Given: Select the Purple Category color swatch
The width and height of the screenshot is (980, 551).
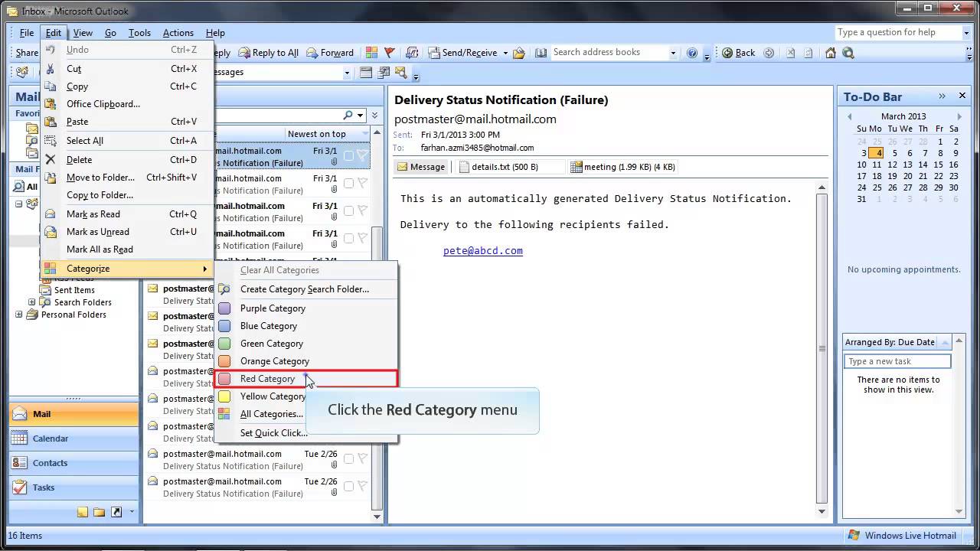Looking at the screenshot, I should coord(224,308).
